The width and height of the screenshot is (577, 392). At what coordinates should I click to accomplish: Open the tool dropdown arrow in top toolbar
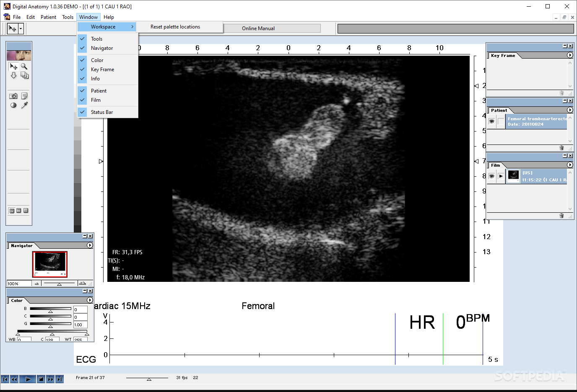[21, 28]
